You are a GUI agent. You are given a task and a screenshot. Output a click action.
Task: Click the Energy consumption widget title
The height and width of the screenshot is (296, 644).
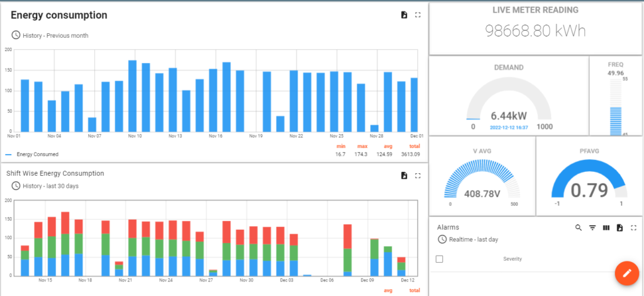pos(59,15)
